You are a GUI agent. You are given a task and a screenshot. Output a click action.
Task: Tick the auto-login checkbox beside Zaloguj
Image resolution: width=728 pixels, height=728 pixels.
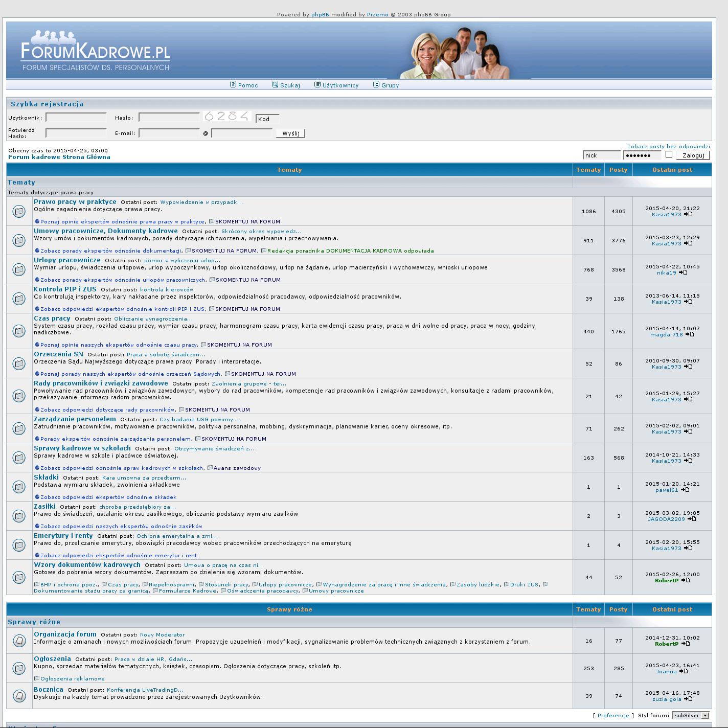point(669,154)
